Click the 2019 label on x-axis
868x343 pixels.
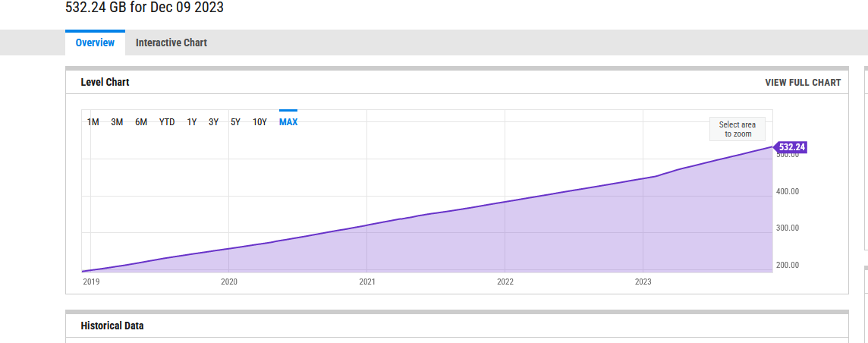tap(91, 282)
